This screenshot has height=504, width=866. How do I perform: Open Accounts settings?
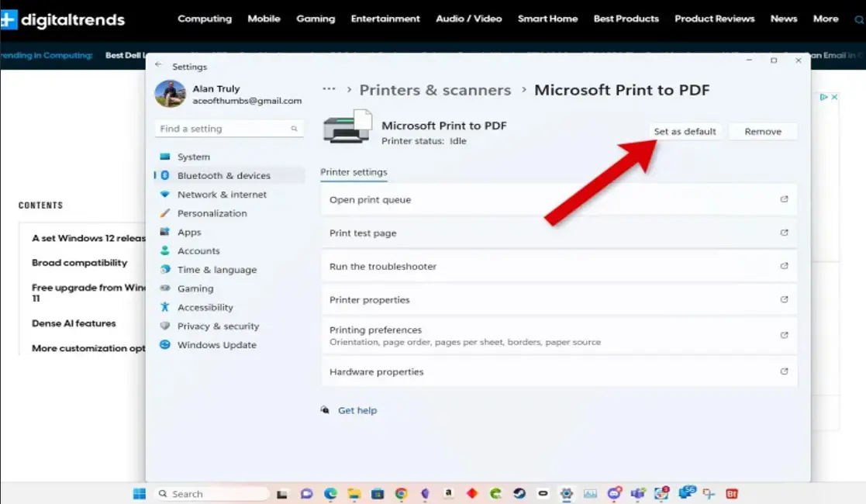coord(229,251)
